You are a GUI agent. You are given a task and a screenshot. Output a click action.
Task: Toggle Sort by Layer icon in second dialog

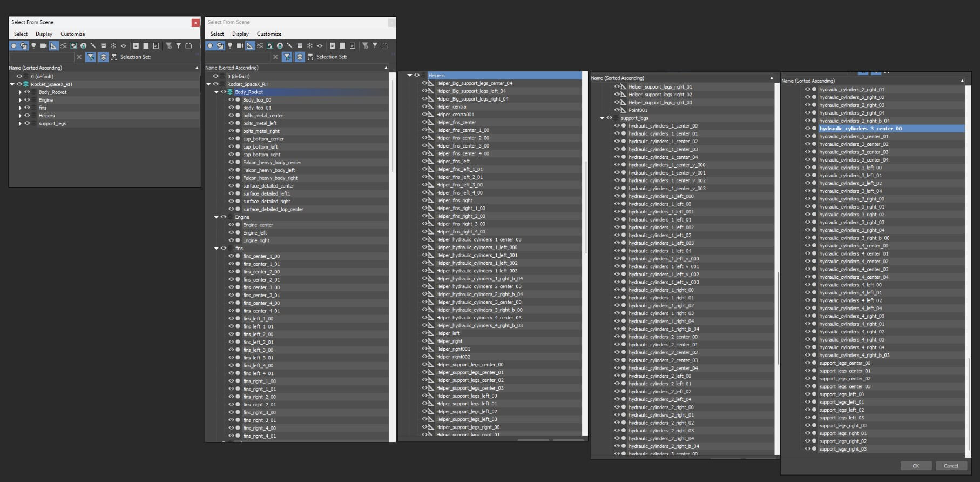pyautogui.click(x=300, y=57)
